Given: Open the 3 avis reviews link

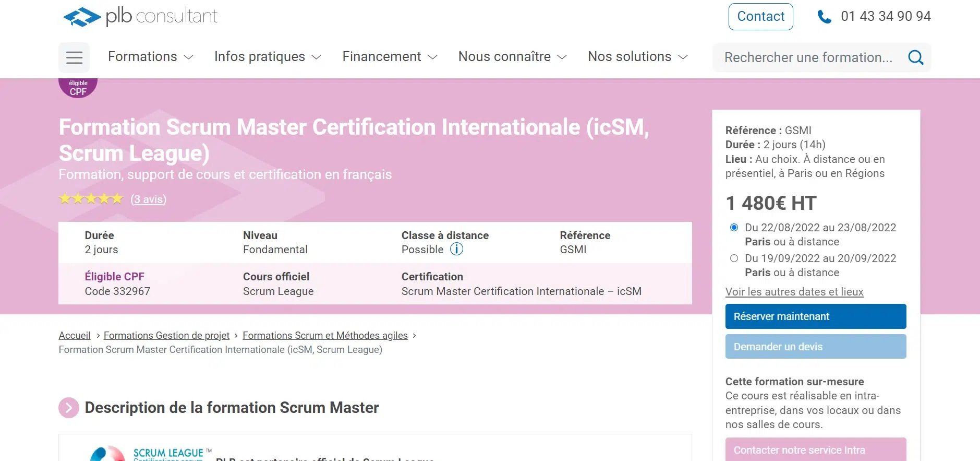Looking at the screenshot, I should pyautogui.click(x=148, y=199).
